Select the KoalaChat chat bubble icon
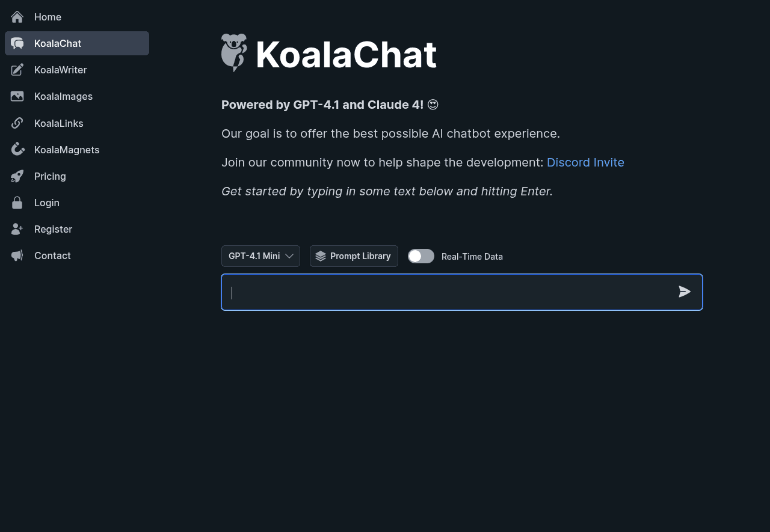The image size is (770, 532). (17, 43)
